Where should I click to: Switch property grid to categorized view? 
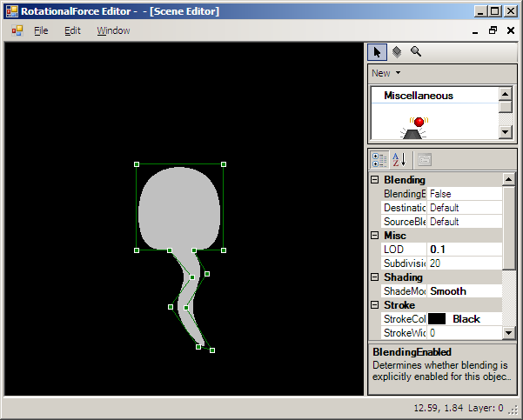(x=379, y=159)
